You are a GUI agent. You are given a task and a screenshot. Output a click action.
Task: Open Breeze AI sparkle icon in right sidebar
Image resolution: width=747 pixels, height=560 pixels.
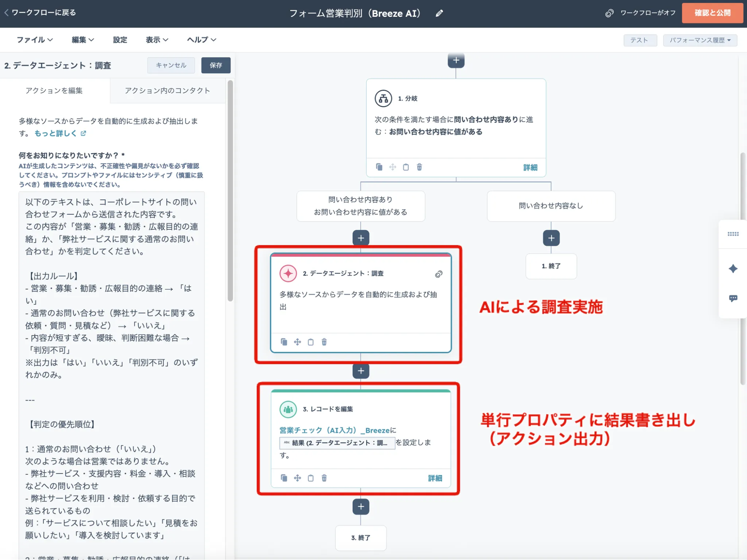733,269
